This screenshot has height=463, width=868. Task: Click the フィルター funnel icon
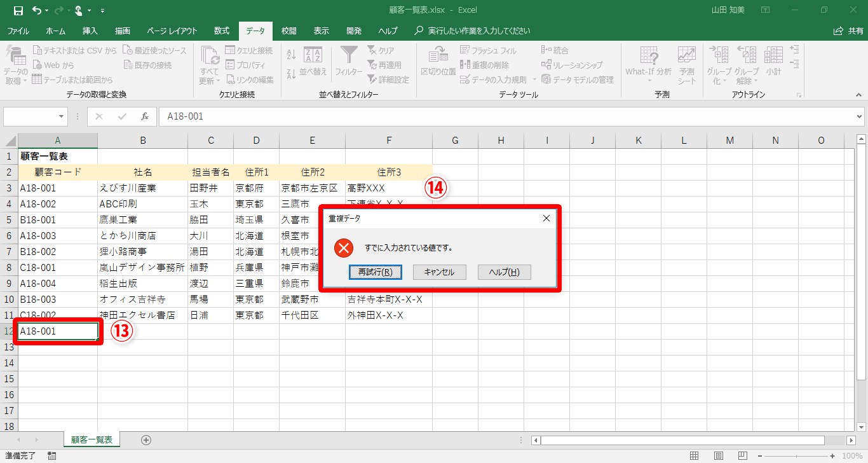[x=349, y=61]
